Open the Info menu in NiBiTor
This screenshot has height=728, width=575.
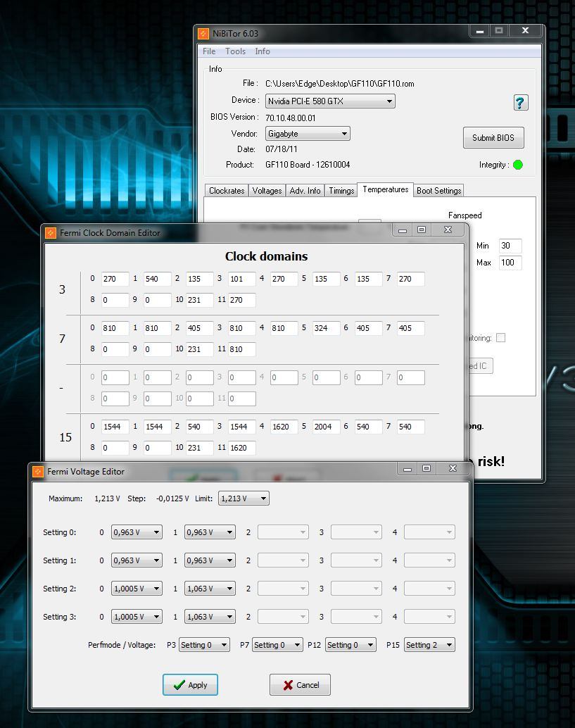pos(263,51)
